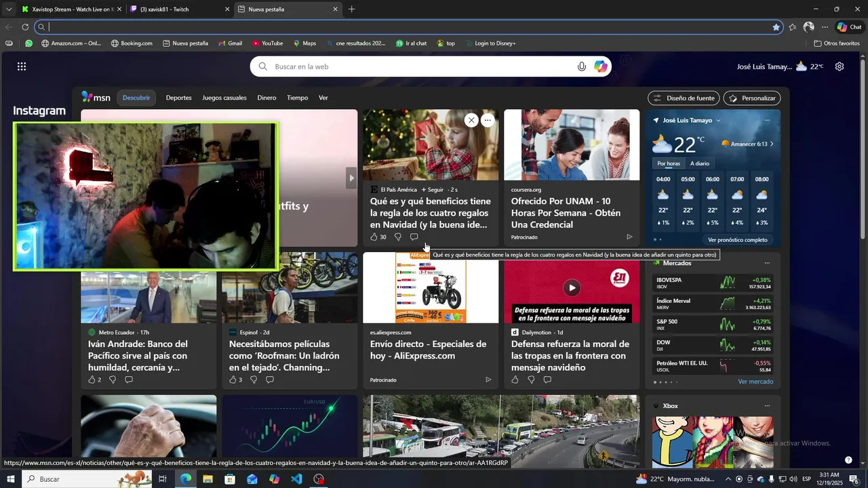Click the Diseño de fuente button
The height and width of the screenshot is (488, 868).
(x=684, y=98)
